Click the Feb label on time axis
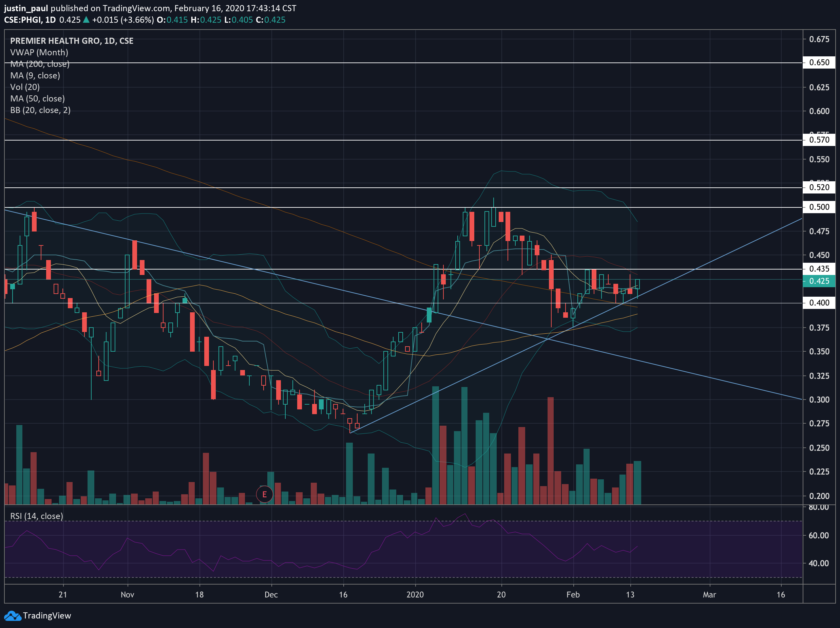The height and width of the screenshot is (628, 840). [573, 595]
